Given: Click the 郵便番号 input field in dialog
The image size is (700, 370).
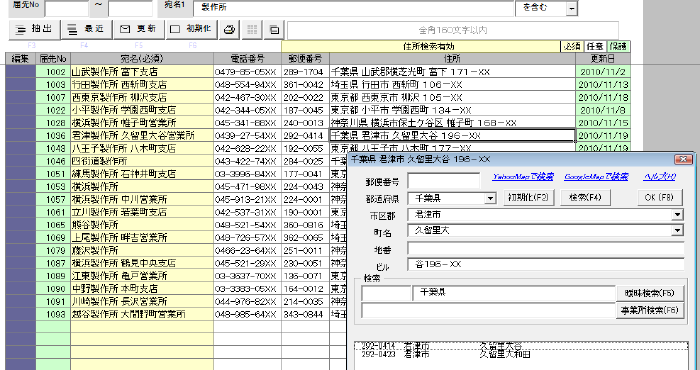Looking at the screenshot, I should tap(444, 181).
